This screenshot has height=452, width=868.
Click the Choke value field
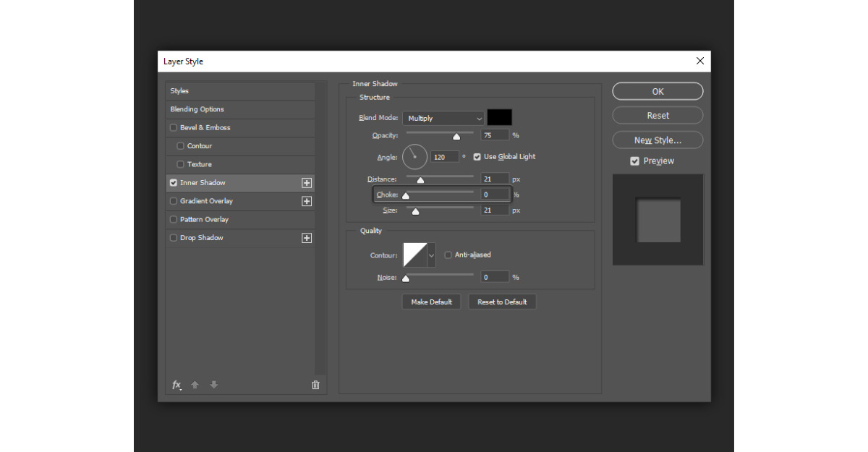[x=495, y=195]
